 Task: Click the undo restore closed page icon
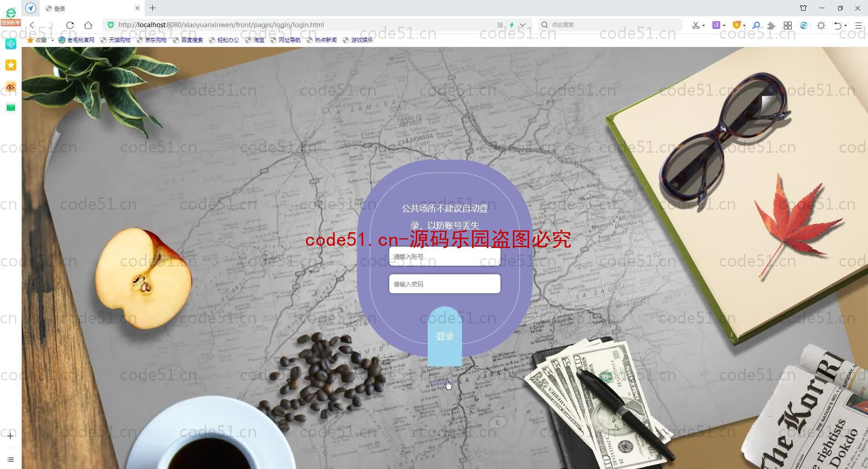coord(838,25)
